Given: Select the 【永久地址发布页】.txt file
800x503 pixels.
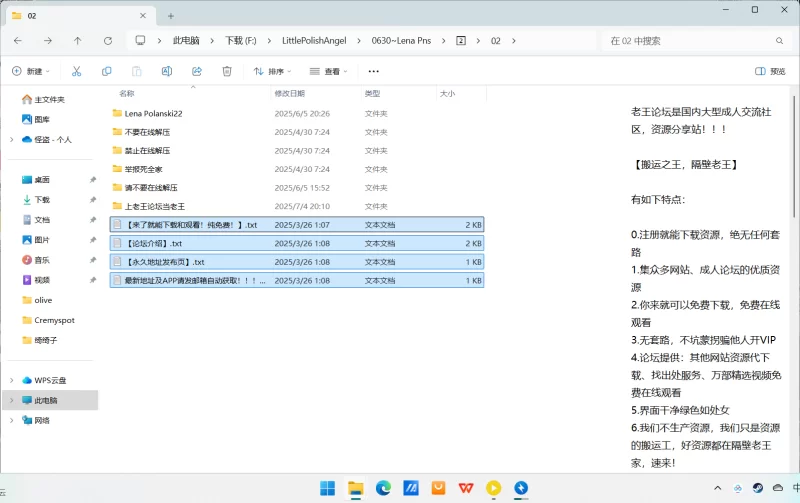Looking at the screenshot, I should (x=297, y=262).
